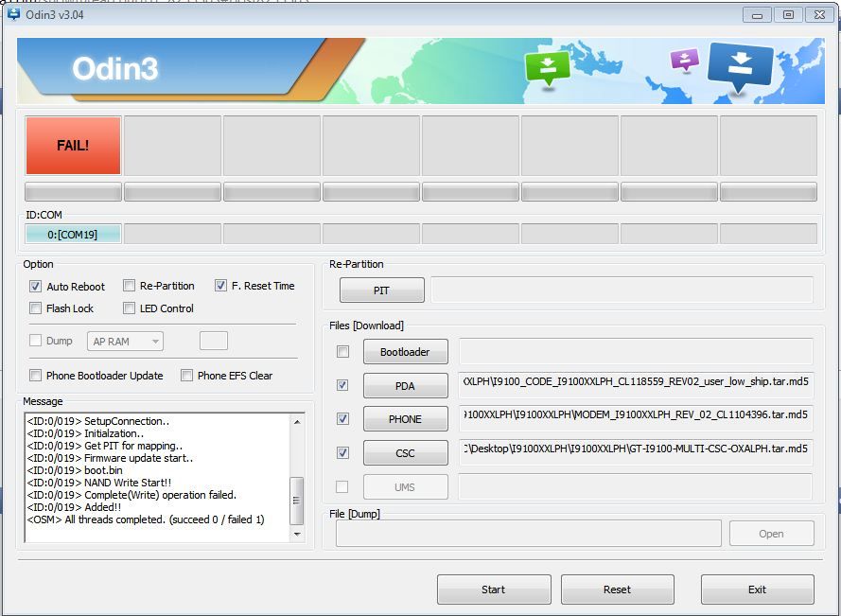Screen dimensions: 841x616
Task: Toggle the F. Reset Time checkbox
Action: click(221, 286)
